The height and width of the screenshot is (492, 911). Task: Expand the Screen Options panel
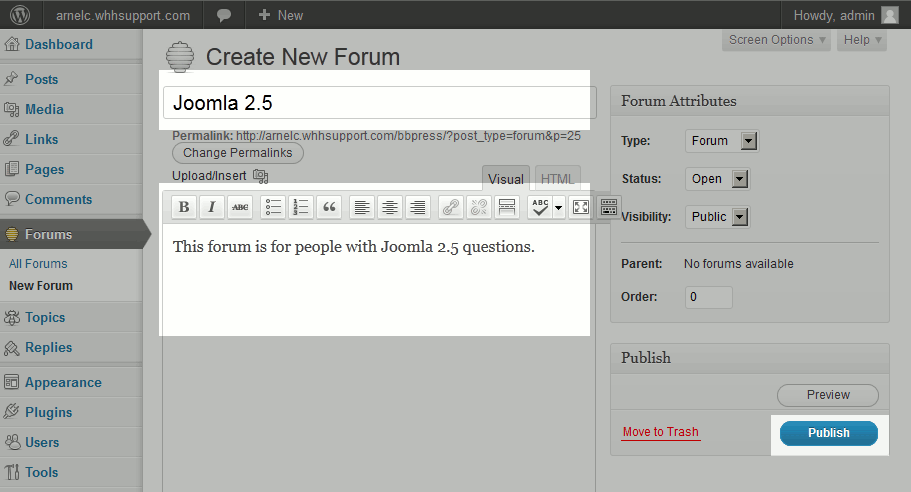coord(777,40)
